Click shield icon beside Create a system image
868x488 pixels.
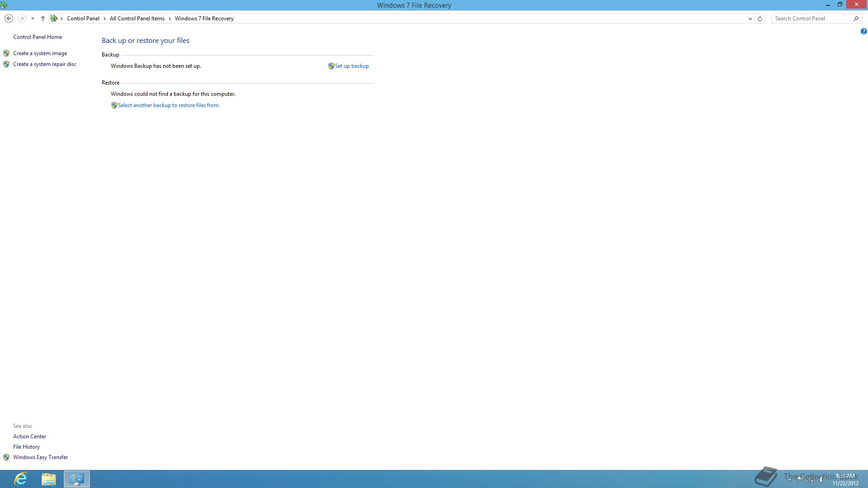coord(6,53)
